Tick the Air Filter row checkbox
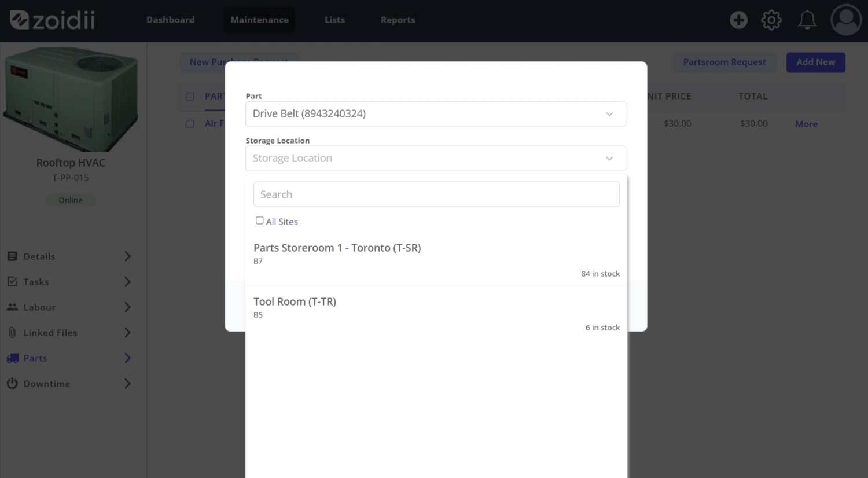 click(x=190, y=124)
